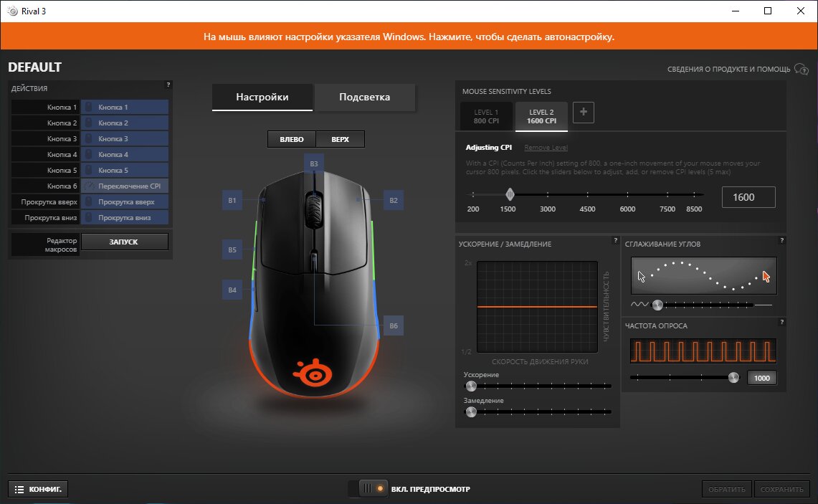
Task: Switch to the Настройки tab
Action: [x=262, y=97]
